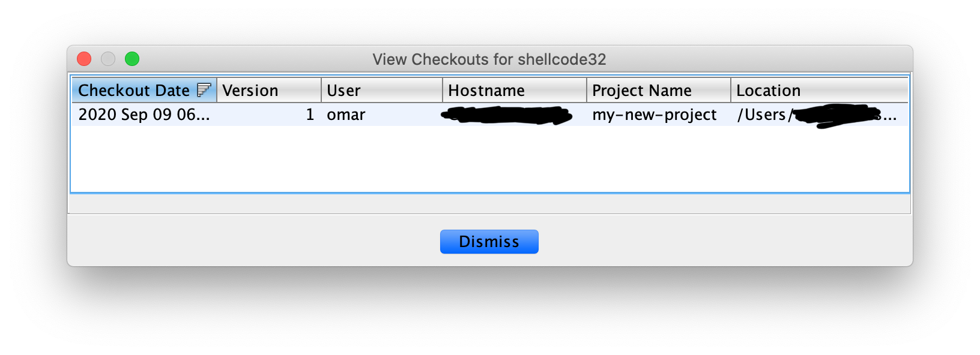980x355 pixels.
Task: Click the empty area below the checkout row
Action: tap(490, 159)
